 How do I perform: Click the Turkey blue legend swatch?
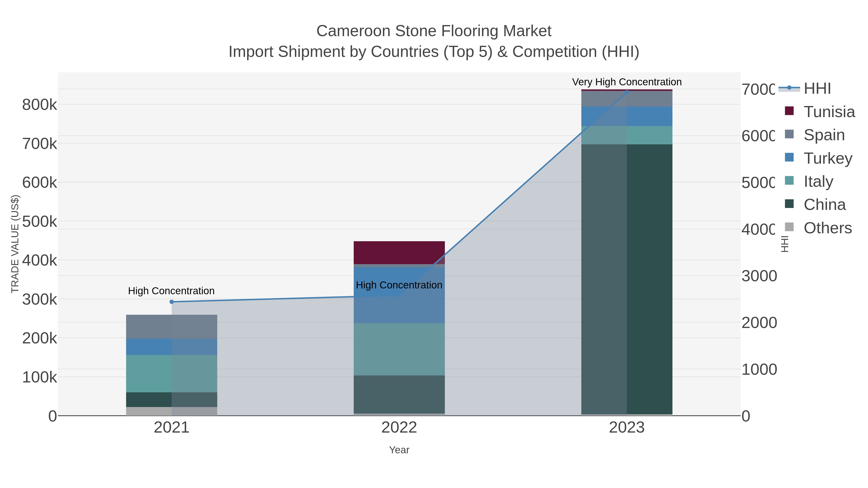(789, 157)
